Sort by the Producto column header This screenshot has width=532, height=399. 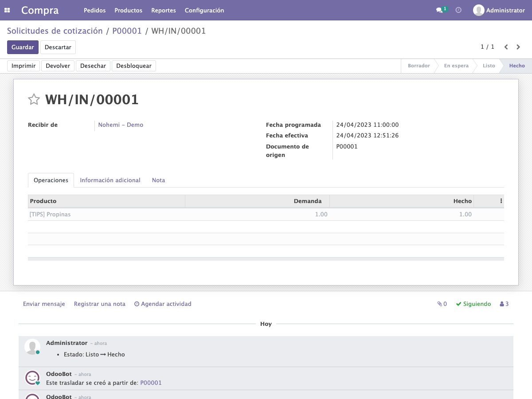coord(106,201)
